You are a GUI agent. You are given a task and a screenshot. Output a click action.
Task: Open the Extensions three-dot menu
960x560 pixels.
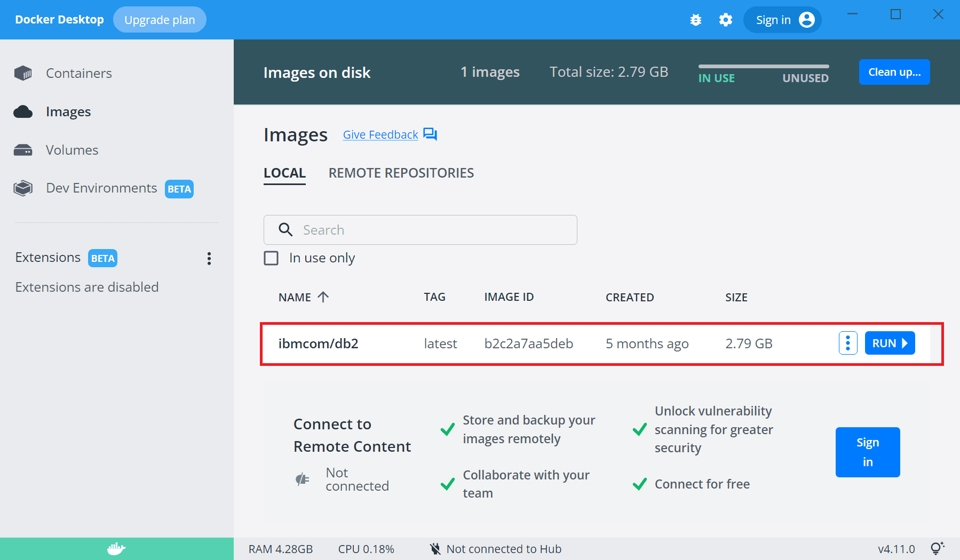pos(209,259)
